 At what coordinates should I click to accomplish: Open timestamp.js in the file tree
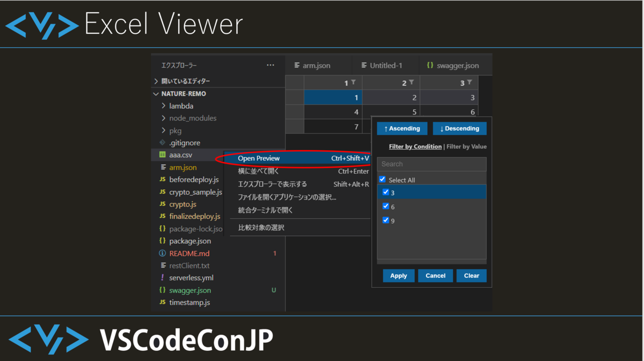pos(189,303)
